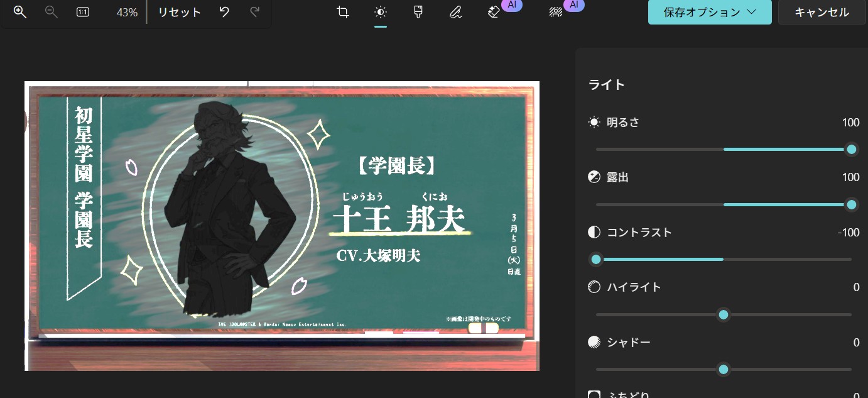Open the filter brush tool
The image size is (868, 398).
[x=418, y=12]
